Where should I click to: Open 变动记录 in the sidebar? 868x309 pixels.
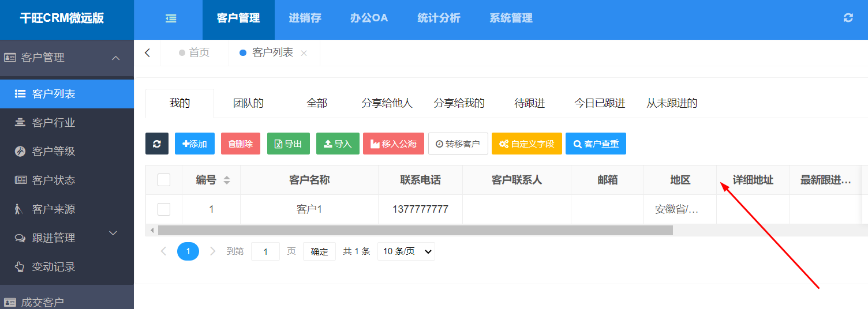[x=67, y=267]
